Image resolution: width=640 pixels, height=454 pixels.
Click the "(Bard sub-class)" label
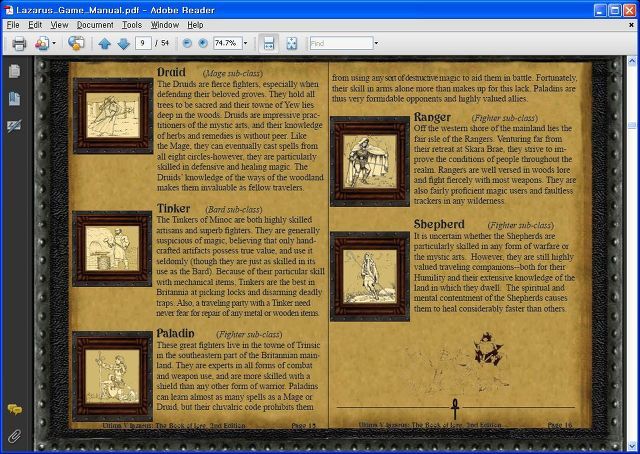234,209
